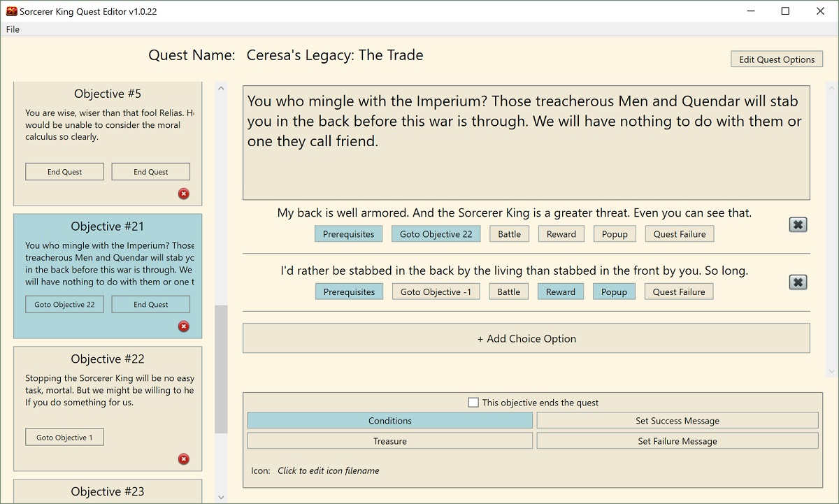
Task: Close the Quest Editor window
Action: pyautogui.click(x=821, y=11)
